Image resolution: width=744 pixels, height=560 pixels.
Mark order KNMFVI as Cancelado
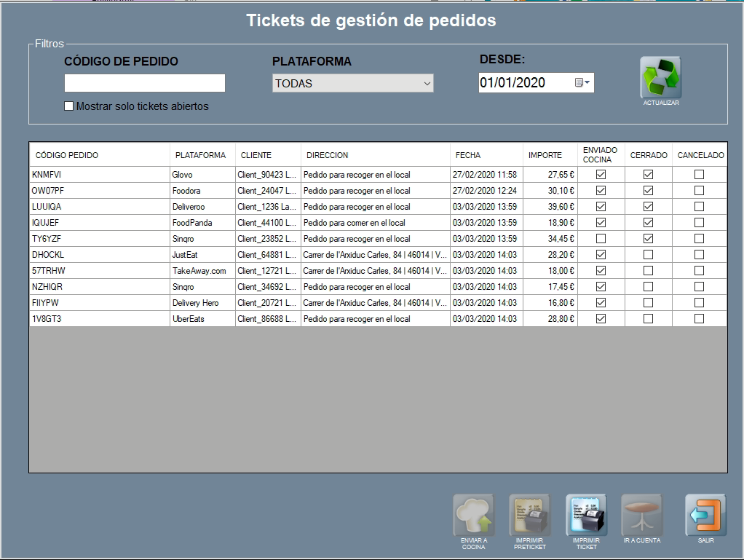tap(699, 175)
